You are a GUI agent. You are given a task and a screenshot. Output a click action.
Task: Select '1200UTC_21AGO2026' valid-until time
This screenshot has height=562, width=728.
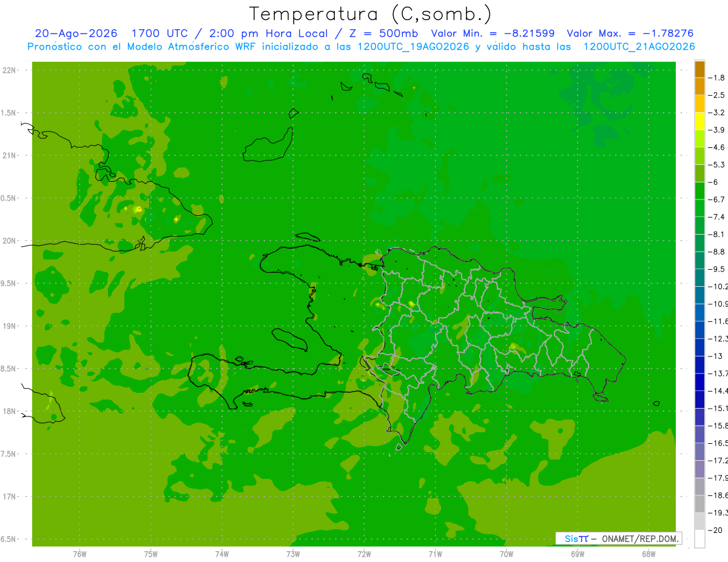639,47
